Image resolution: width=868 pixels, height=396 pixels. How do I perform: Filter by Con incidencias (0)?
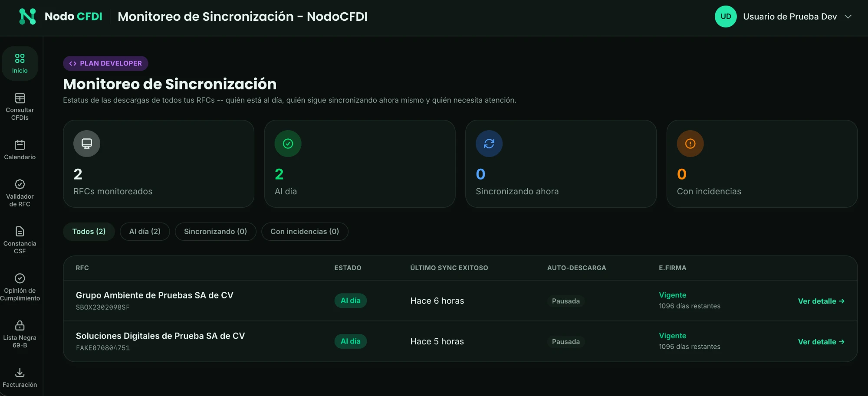tap(305, 232)
